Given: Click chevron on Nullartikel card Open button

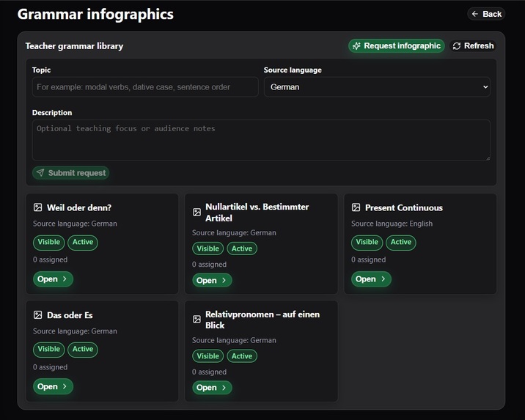Looking at the screenshot, I should click(x=224, y=281).
